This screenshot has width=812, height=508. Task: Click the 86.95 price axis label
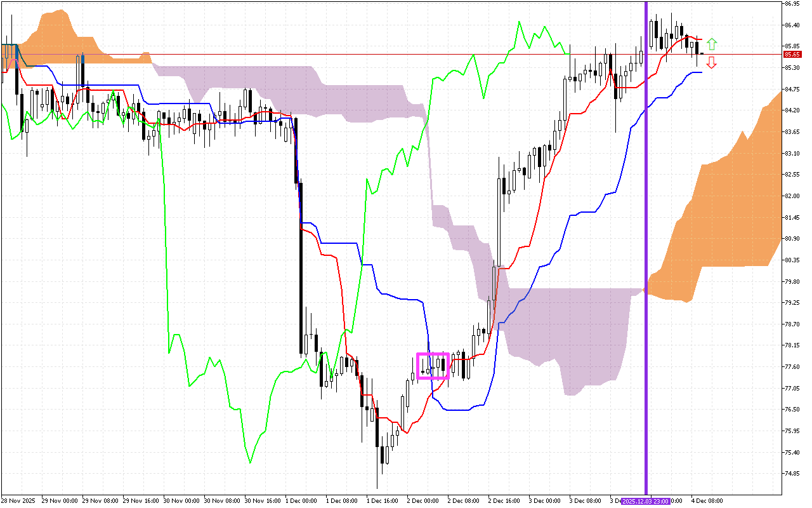tap(791, 4)
